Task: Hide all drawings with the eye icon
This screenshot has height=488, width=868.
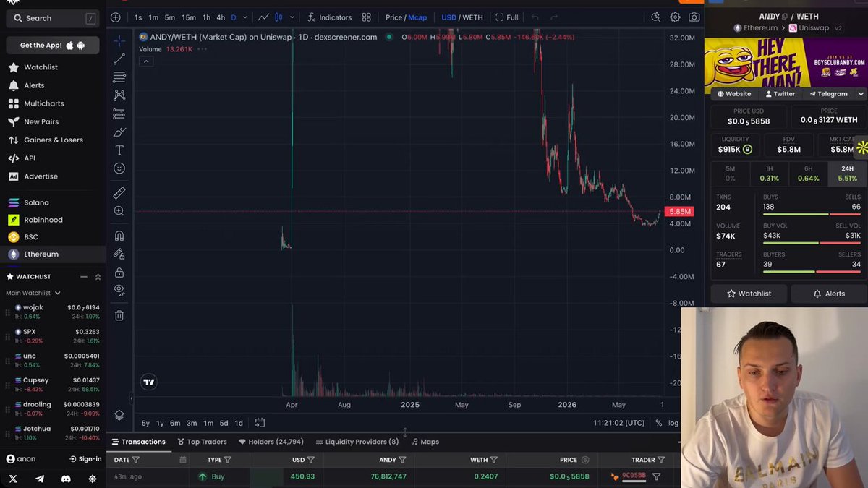Action: pos(119,291)
